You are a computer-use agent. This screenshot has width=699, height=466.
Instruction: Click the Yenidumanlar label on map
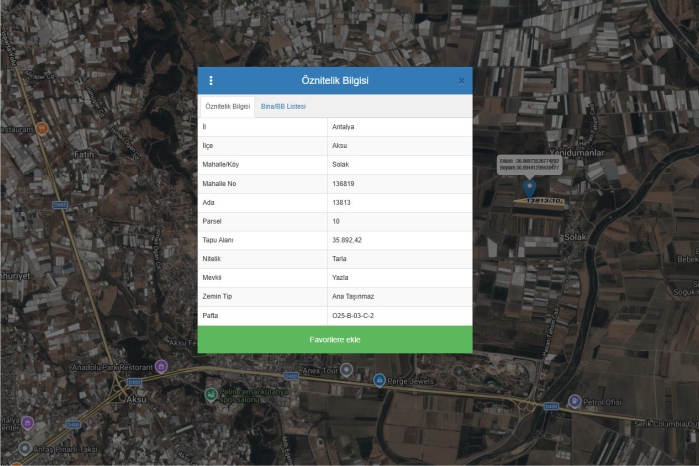click(577, 153)
